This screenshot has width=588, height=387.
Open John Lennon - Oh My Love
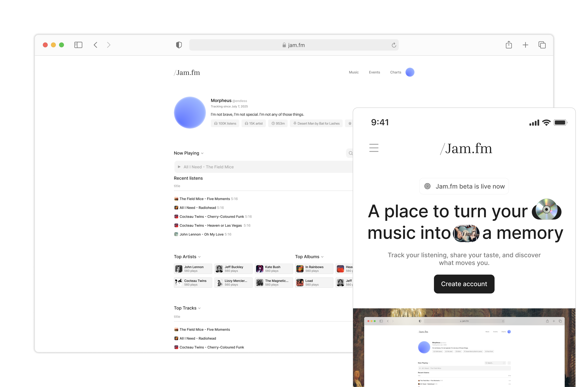point(203,234)
